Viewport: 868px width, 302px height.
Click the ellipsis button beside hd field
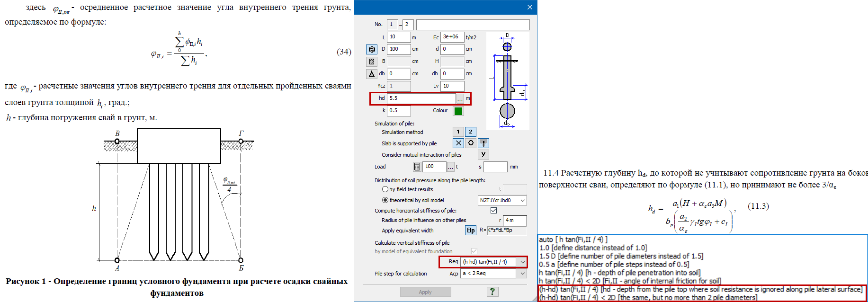[x=460, y=98]
